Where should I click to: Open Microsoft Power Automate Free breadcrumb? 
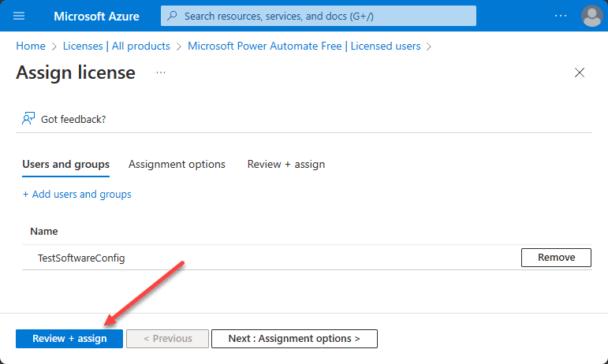[304, 46]
